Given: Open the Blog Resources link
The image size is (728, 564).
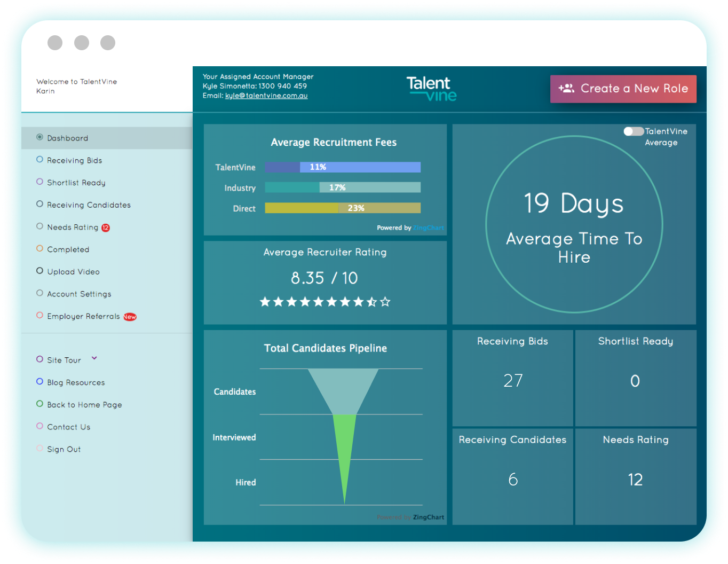Looking at the screenshot, I should (x=76, y=383).
